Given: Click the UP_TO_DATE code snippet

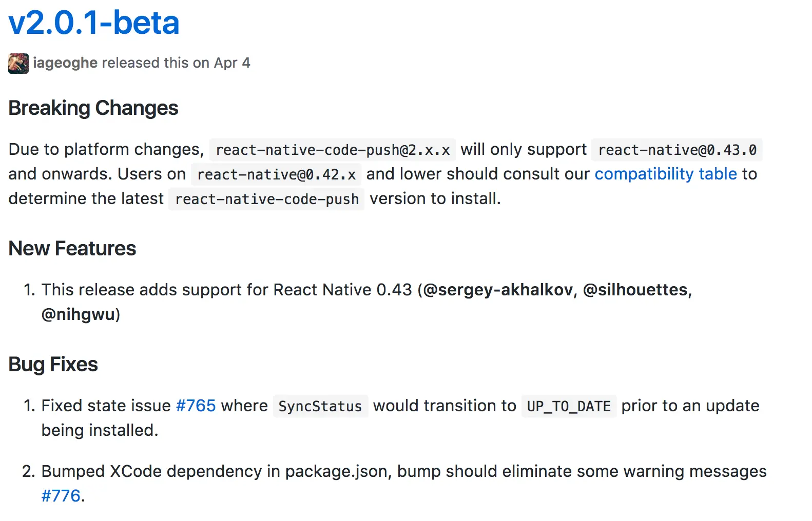Looking at the screenshot, I should tap(569, 406).
